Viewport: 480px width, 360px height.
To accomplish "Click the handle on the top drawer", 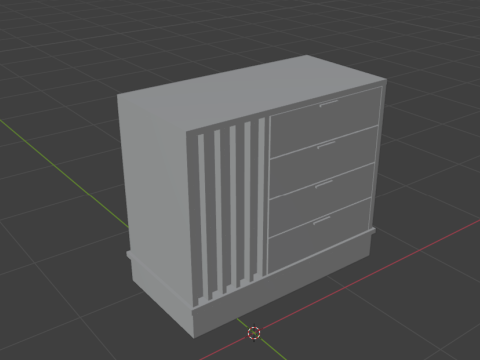I will coord(329,103).
